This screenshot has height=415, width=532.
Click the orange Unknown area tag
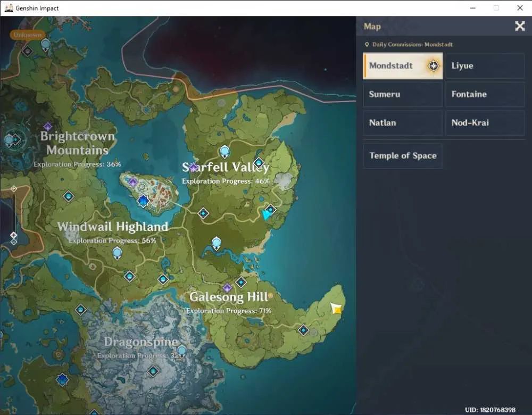pyautogui.click(x=27, y=35)
